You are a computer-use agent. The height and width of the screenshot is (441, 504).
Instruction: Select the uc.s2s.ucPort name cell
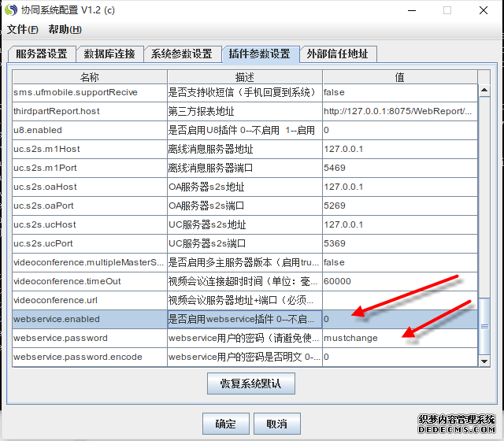coord(90,243)
